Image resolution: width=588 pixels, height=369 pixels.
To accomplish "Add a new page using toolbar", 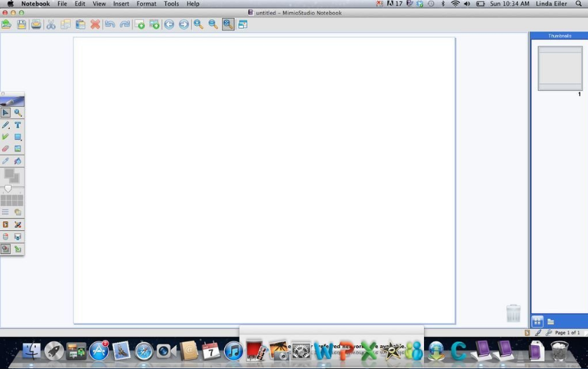I will point(139,25).
